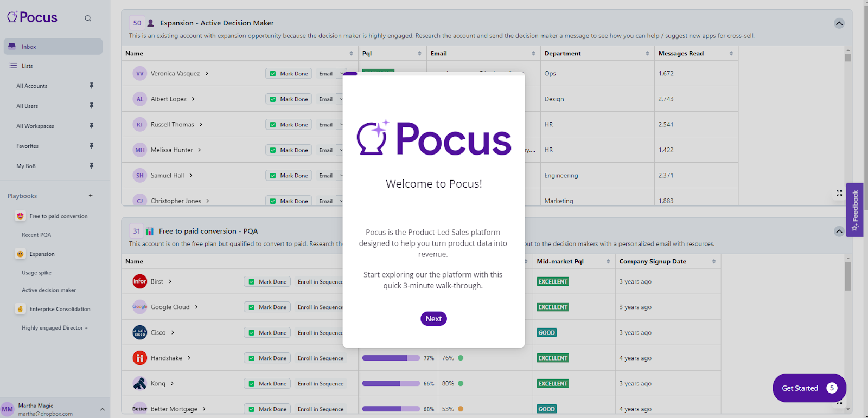
Task: Mark Russell Thomas as done
Action: (x=289, y=124)
